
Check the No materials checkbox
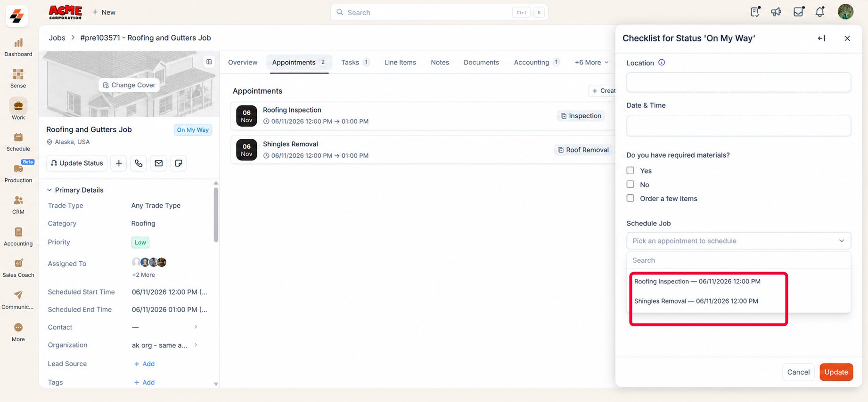(x=630, y=185)
